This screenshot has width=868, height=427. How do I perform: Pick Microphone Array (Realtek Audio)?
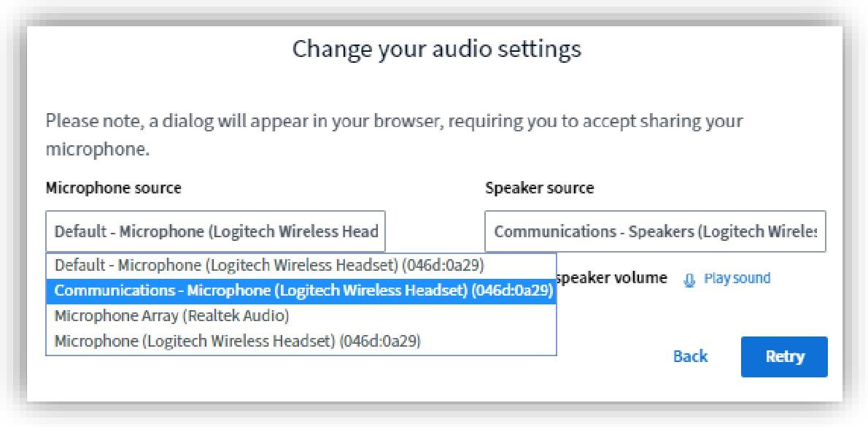172,315
